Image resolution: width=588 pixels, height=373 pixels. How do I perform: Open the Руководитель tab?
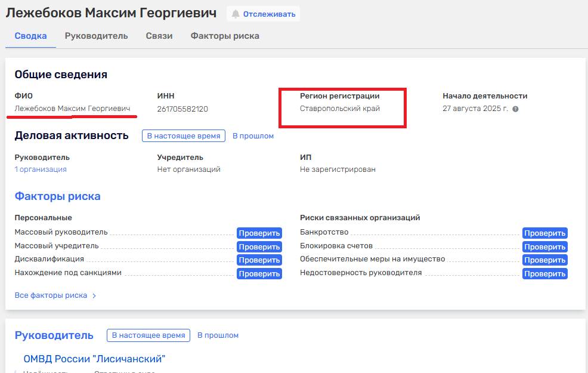[x=96, y=36]
